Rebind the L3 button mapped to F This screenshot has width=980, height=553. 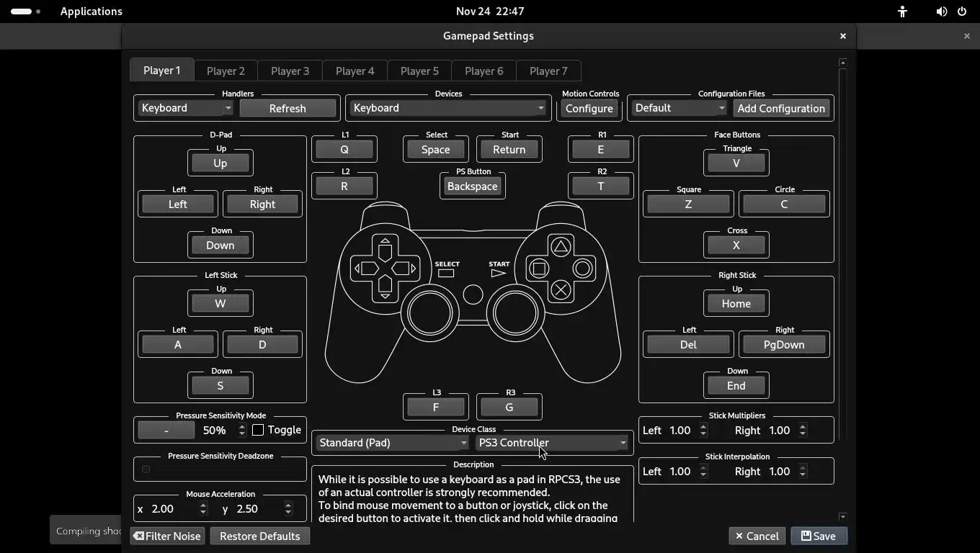click(x=435, y=408)
